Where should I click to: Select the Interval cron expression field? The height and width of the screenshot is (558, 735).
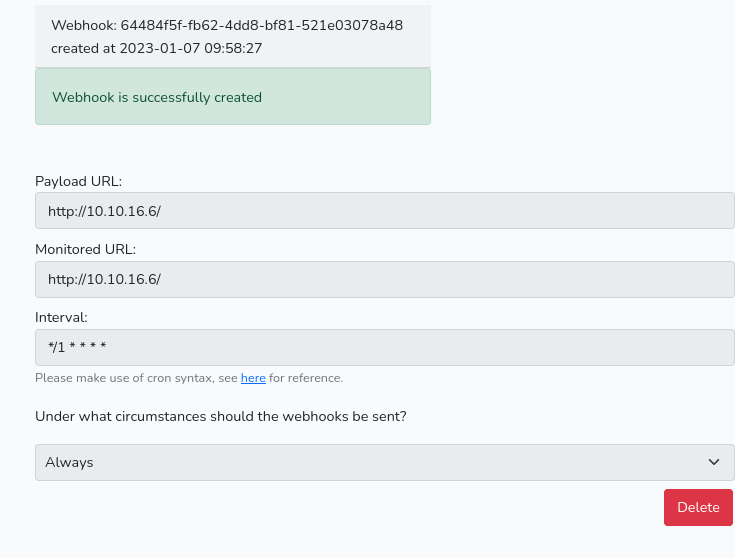tap(385, 347)
